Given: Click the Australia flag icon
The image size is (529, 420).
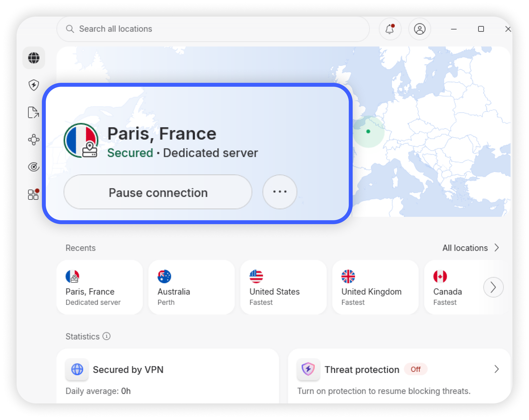Looking at the screenshot, I should (164, 277).
